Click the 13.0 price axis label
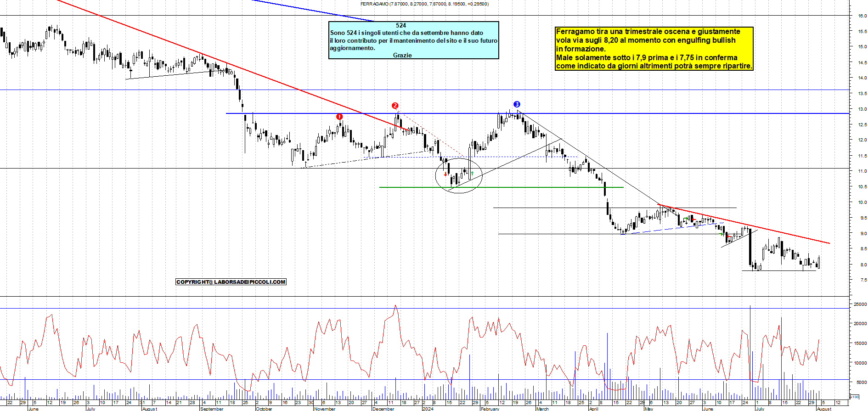868x411 pixels. 862,109
